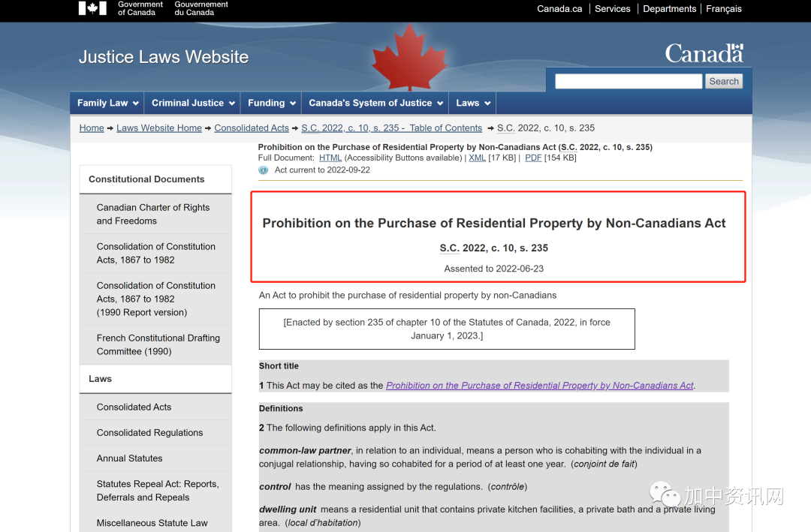Image resolution: width=811 pixels, height=532 pixels.
Task: Expand the Family Law menu chevron
Action: pos(135,104)
